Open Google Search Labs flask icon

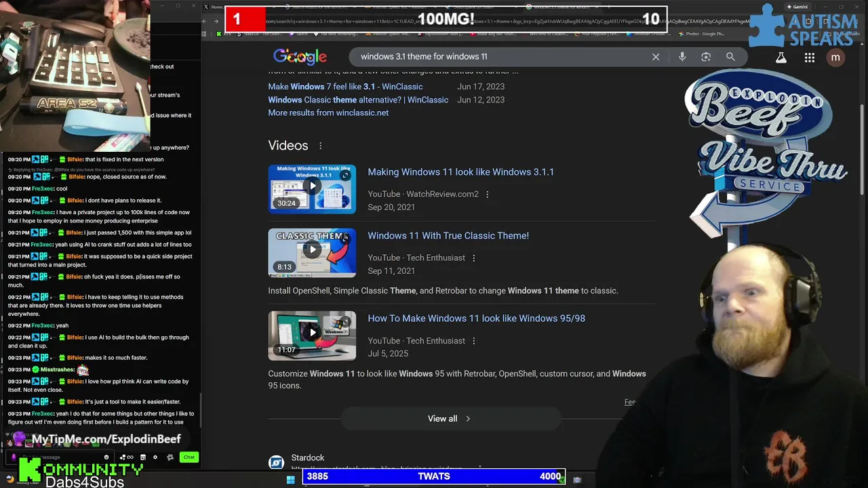781,58
